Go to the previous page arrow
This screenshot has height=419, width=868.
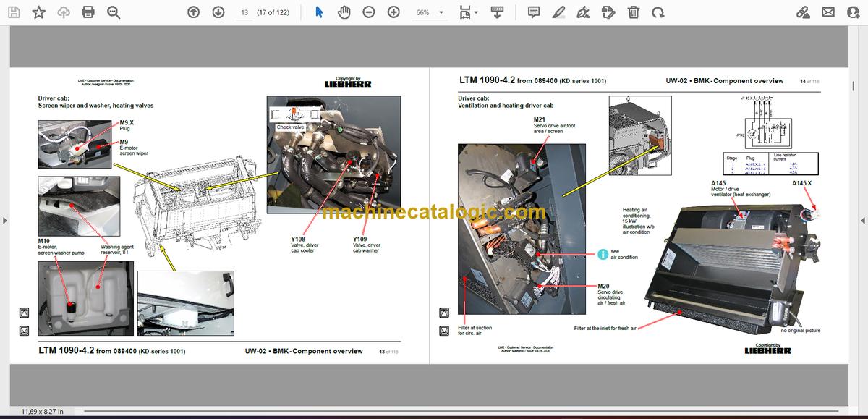click(193, 12)
